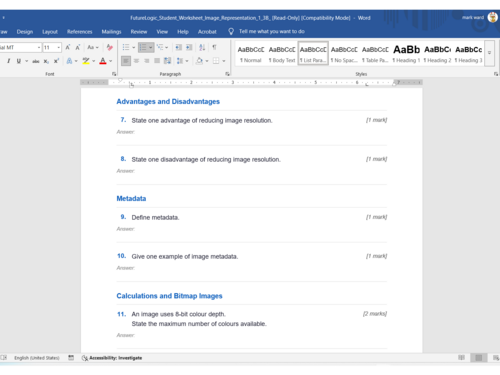
Task: Apply strikethrough formatting
Action: click(36, 61)
